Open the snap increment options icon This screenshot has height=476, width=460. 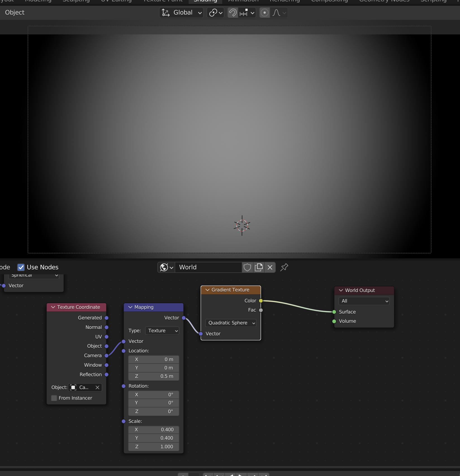tap(247, 13)
